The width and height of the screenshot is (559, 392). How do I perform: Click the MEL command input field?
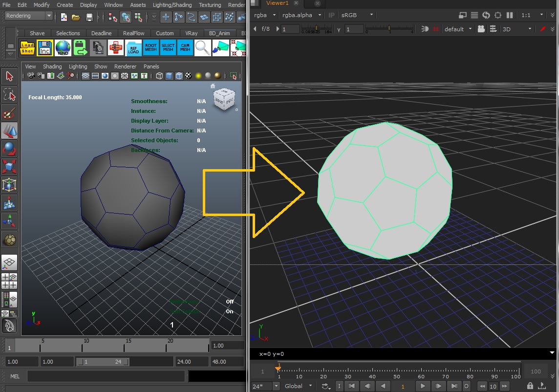[106, 376]
